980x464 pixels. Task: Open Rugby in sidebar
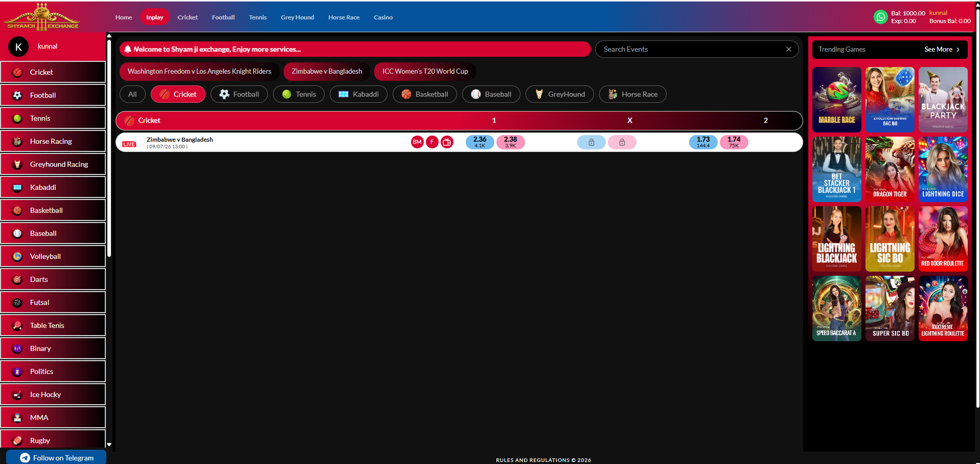[x=53, y=439]
